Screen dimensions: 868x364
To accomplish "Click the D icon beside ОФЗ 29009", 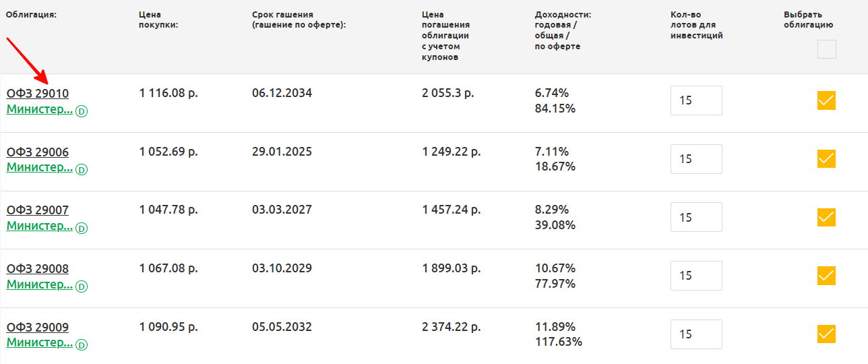I will 82,345.
